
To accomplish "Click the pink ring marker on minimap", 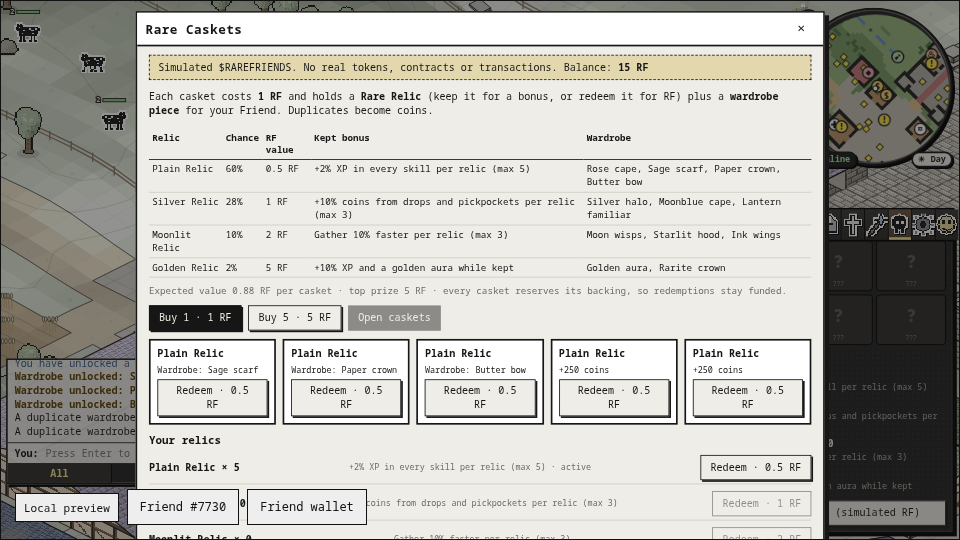I will point(868,73).
